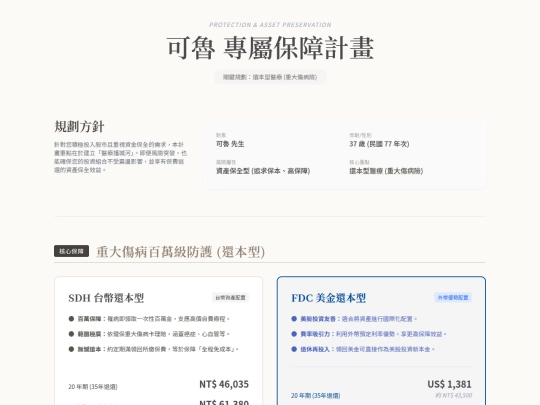Select the age text 37 歲 (民國 77 年次)
540x405 pixels.
tap(379, 144)
